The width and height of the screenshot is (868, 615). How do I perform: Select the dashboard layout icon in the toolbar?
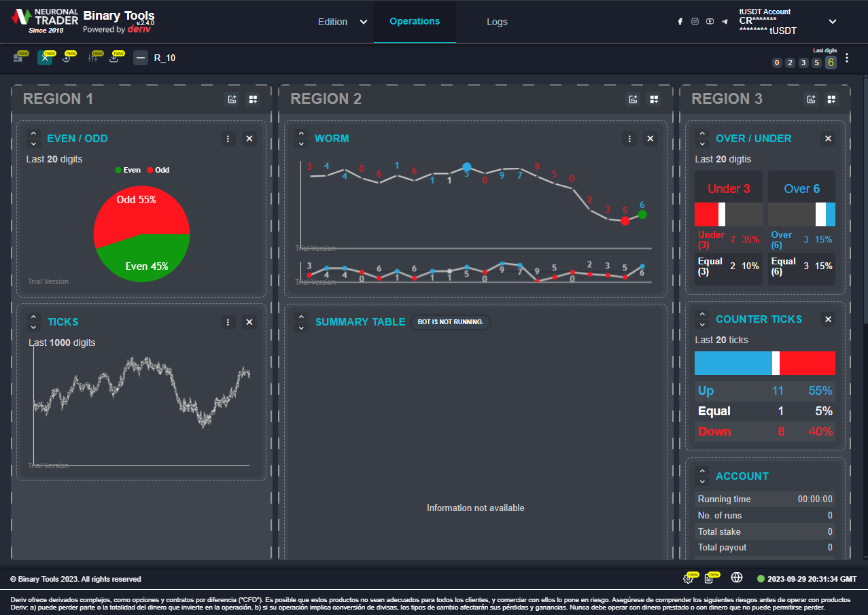[x=20, y=58]
